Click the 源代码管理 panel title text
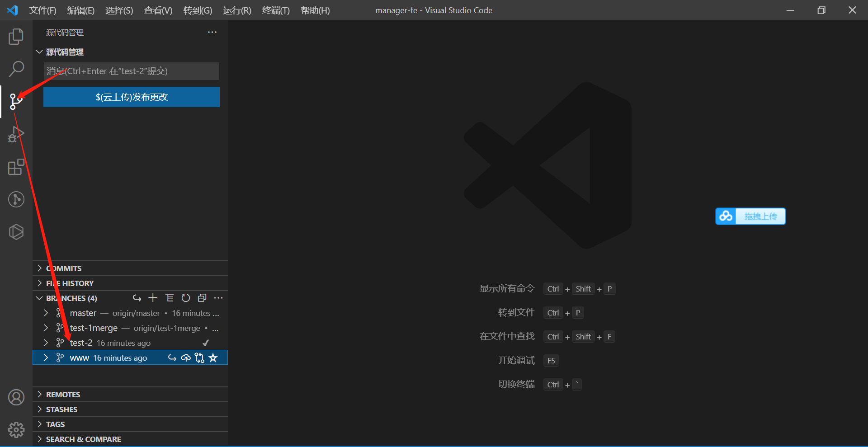Screen dimensions: 868x447 point(65,33)
